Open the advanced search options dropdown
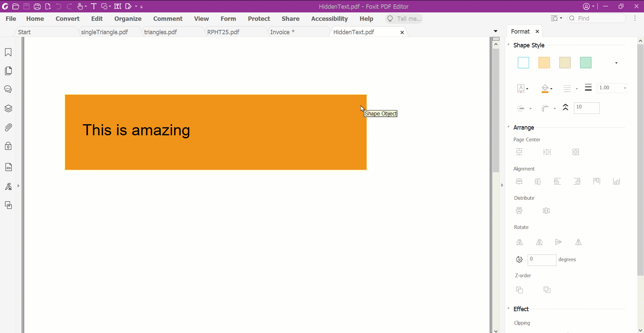This screenshot has width=644, height=333. [556, 18]
